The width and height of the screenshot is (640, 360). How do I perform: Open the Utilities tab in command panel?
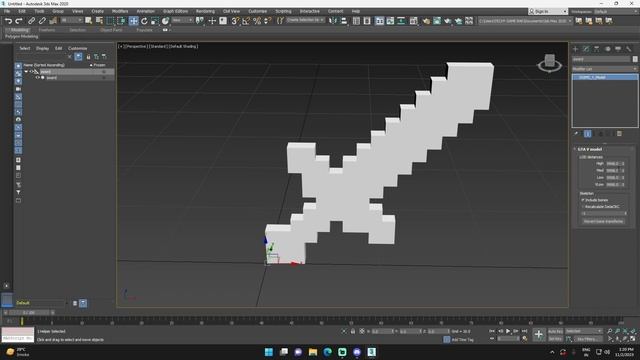point(629,49)
